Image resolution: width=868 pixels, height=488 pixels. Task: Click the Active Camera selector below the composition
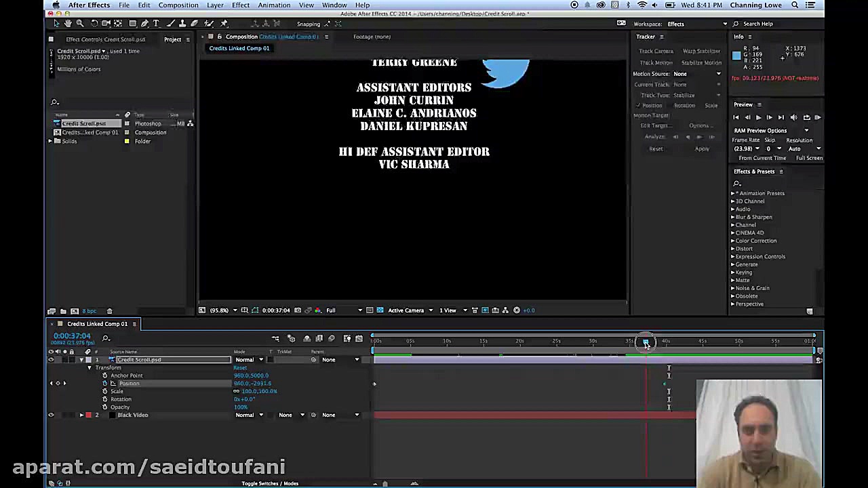pos(406,310)
